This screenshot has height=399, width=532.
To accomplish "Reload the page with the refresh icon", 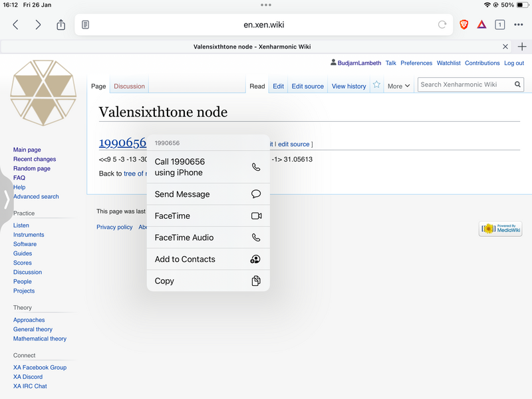I will (x=442, y=25).
